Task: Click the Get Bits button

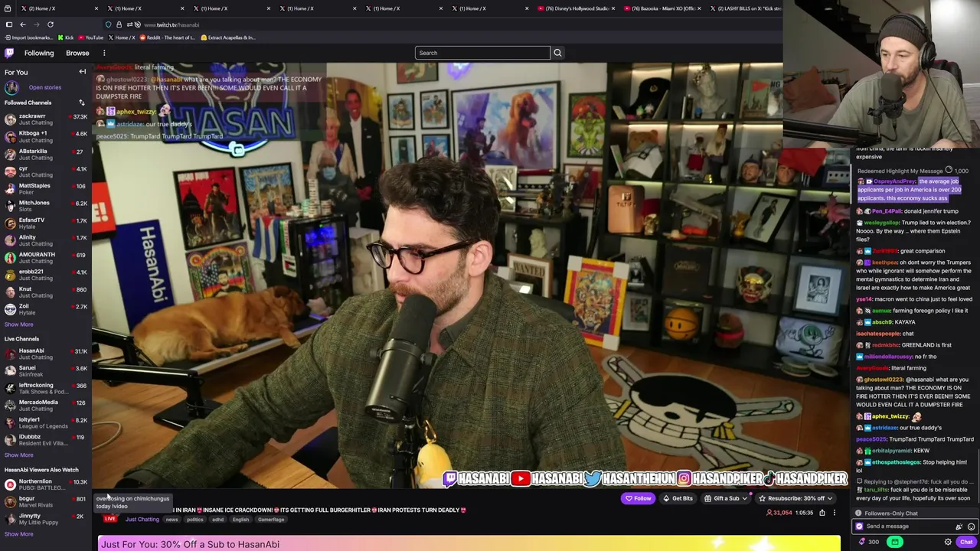Action: point(678,498)
